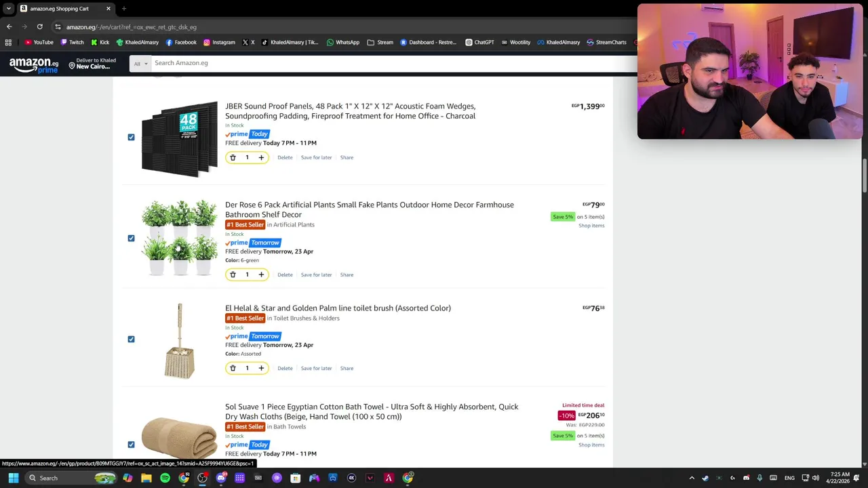
Task: Delete the Der Rose Artificial Plants item
Action: click(285, 274)
